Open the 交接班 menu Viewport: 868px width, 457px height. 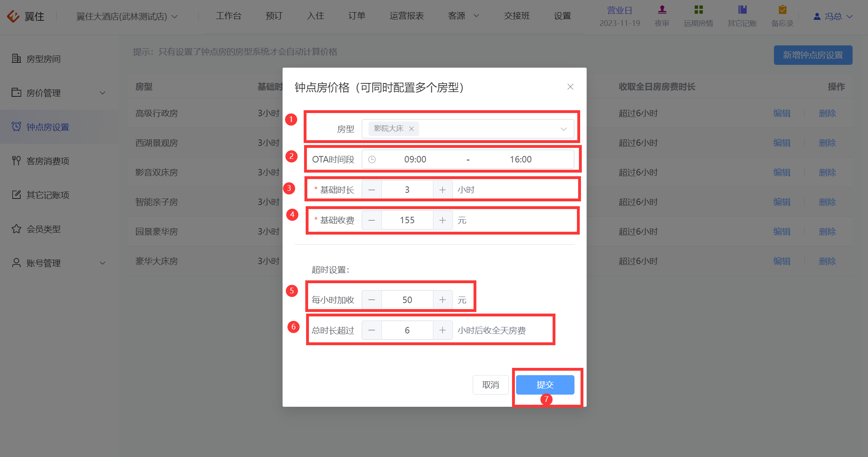tap(517, 16)
